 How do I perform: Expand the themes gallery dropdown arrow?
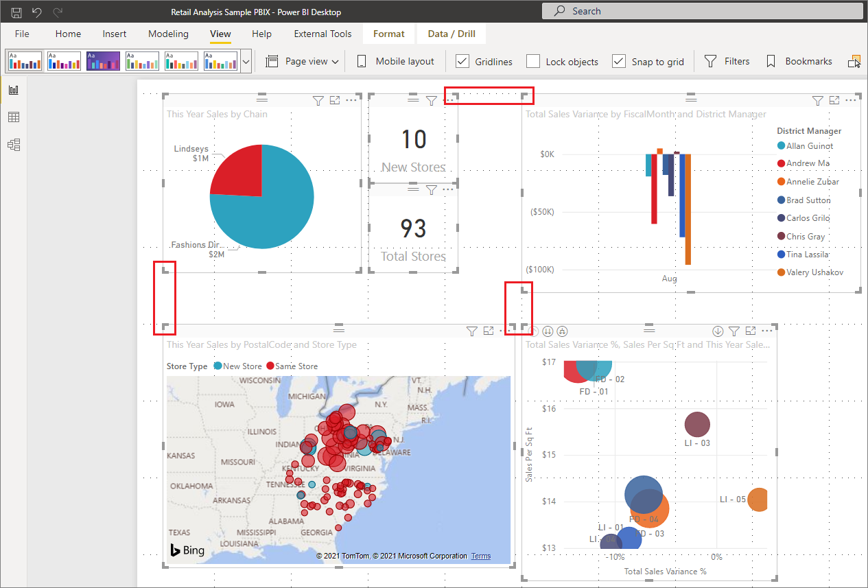point(246,61)
